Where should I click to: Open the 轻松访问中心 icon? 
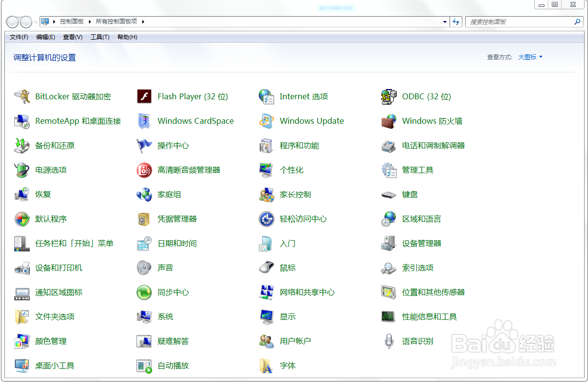tap(267, 219)
